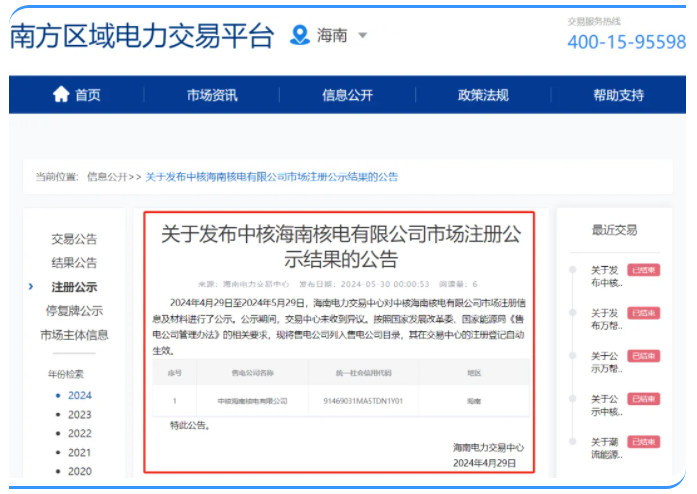
Task: Click the blue breadcrumb announcement title link
Action: [272, 177]
